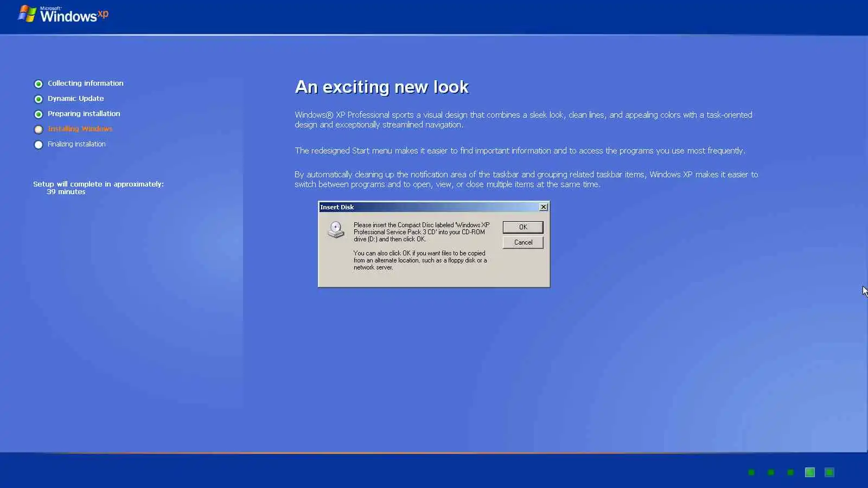Screen dimensions: 868x488
Task: Click the Insert Disk title bar
Action: click(433, 207)
